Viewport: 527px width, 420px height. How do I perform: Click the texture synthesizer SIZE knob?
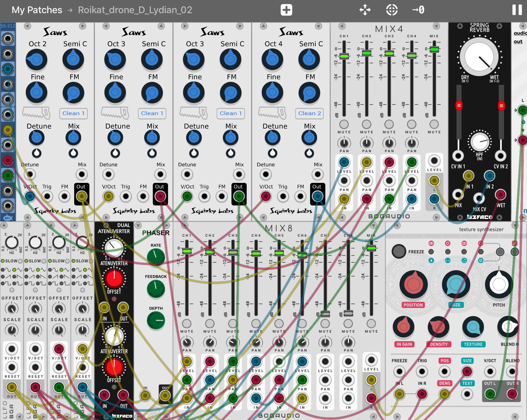pyautogui.click(x=456, y=284)
